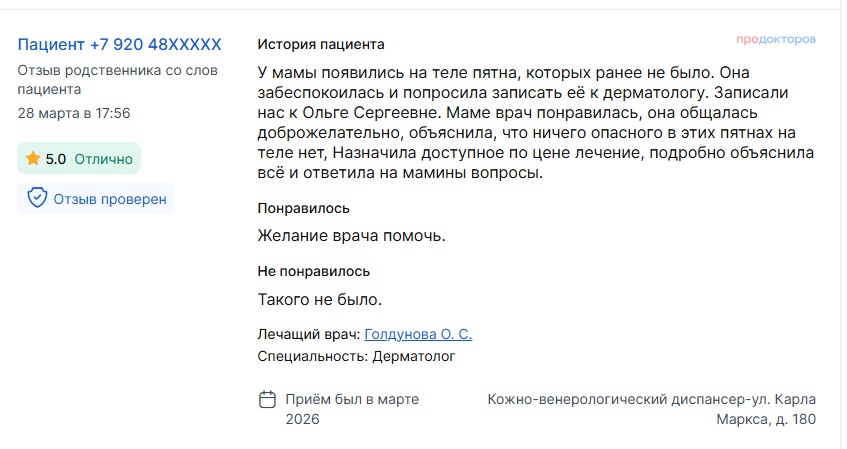Image resolution: width=847 pixels, height=449 pixels.
Task: Click the Приём был в марте 2026 text
Action: (352, 409)
